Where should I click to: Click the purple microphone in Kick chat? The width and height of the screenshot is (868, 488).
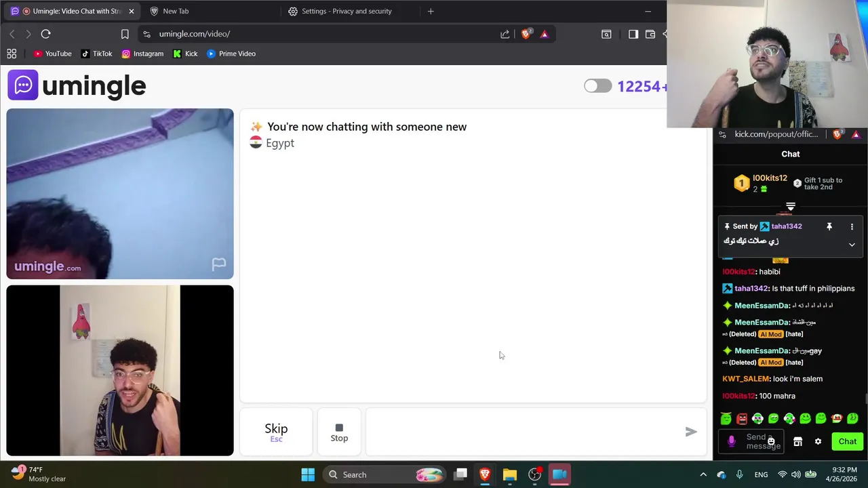[x=731, y=442]
